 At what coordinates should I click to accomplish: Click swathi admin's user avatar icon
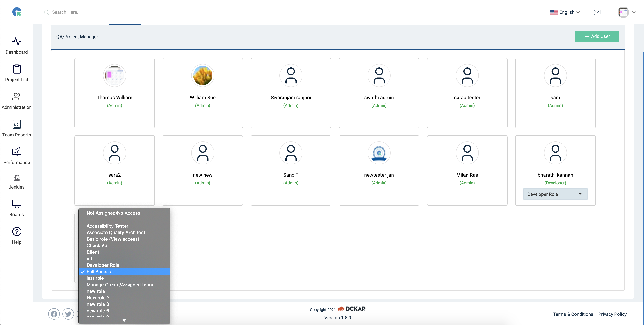[379, 76]
